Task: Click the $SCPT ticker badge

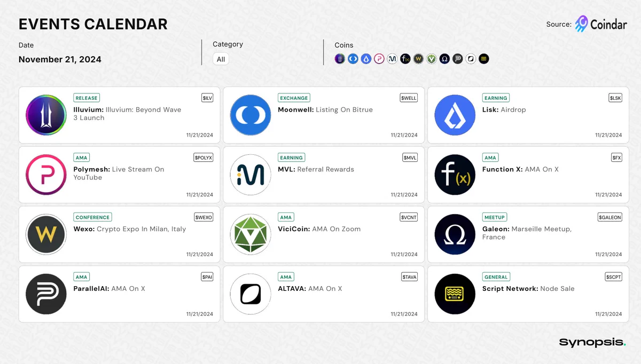Action: (x=614, y=277)
